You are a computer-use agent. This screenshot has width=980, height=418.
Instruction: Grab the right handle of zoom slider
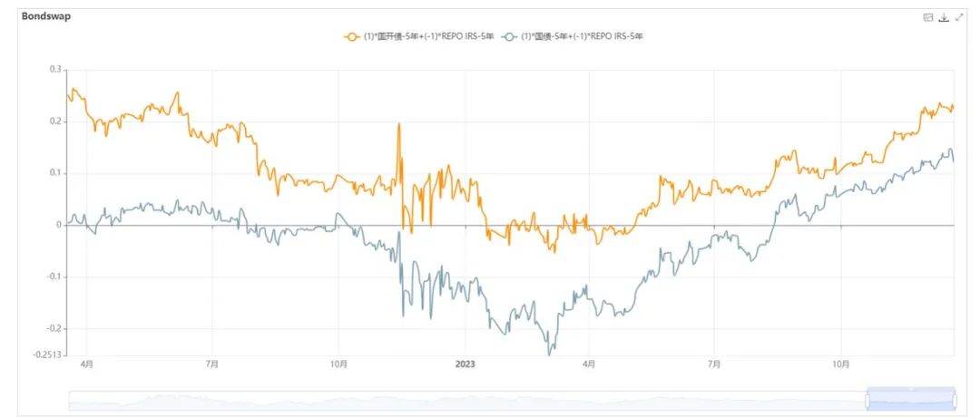point(955,401)
